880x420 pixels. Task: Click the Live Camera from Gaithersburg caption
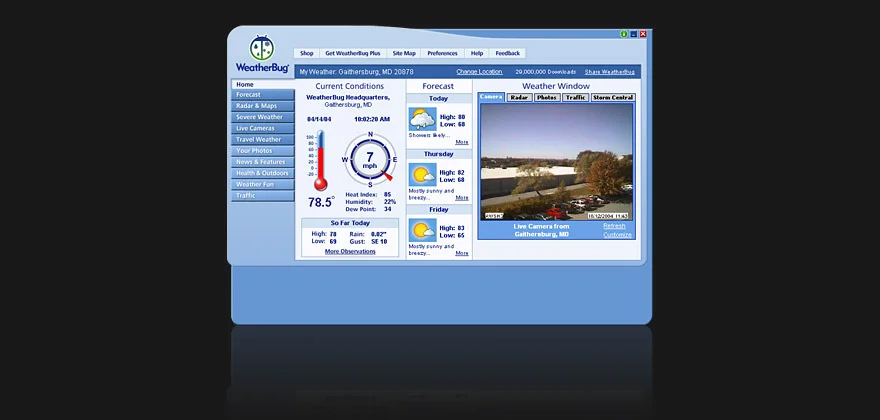(542, 230)
